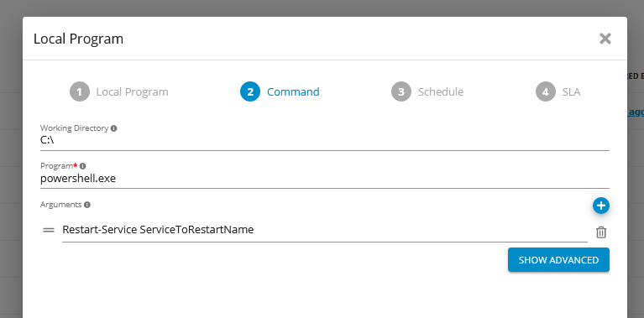Screen dimensions: 644x318
Task: Click the active step 2 circle
Action: click(250, 91)
